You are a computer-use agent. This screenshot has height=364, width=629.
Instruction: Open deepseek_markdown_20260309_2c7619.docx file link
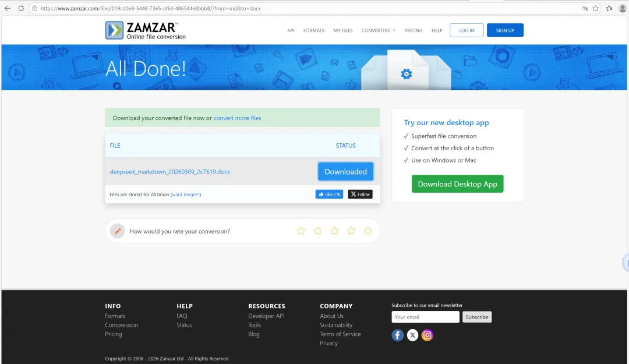click(169, 172)
